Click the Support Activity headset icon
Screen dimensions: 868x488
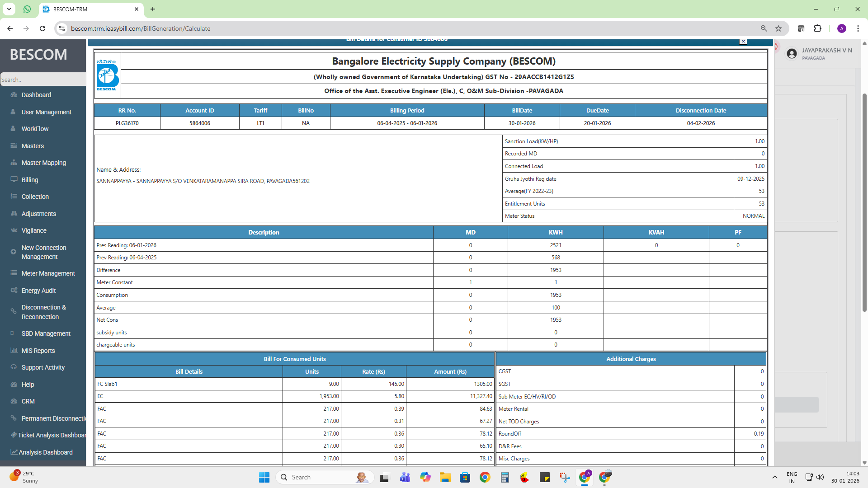coord(14,367)
